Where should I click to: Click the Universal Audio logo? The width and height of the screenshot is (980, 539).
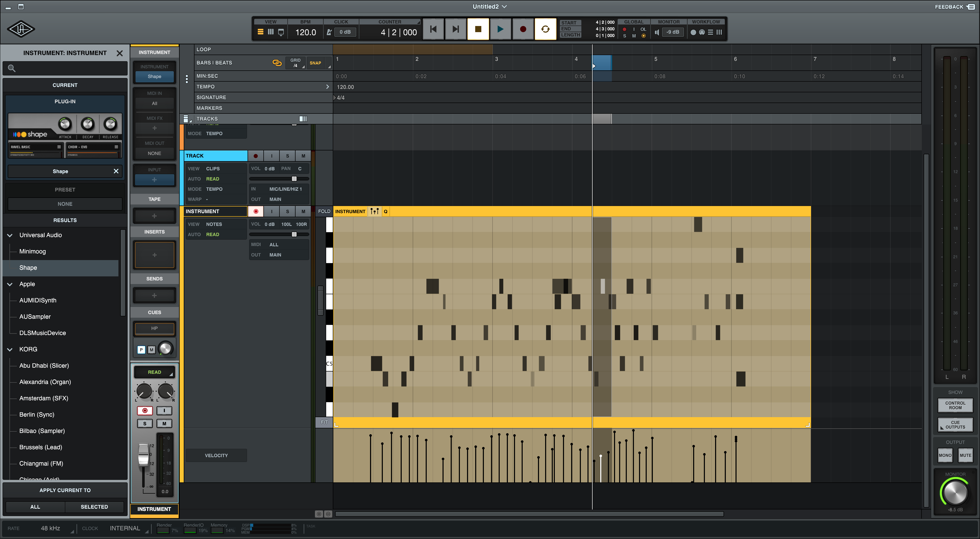pyautogui.click(x=21, y=29)
